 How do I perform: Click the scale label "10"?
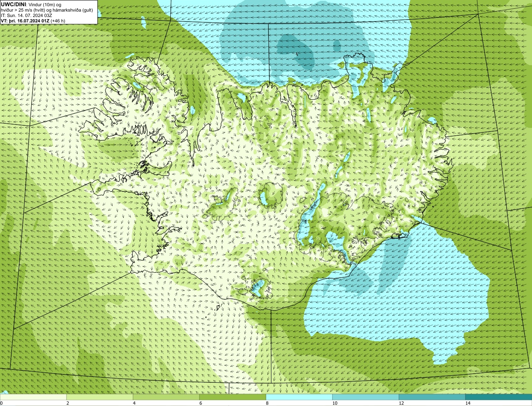tap(335, 403)
